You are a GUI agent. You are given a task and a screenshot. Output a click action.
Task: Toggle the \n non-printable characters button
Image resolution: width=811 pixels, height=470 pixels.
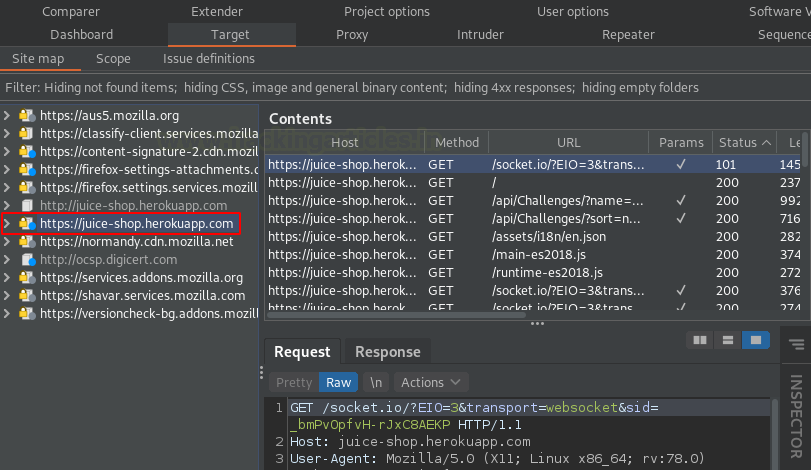[376, 382]
